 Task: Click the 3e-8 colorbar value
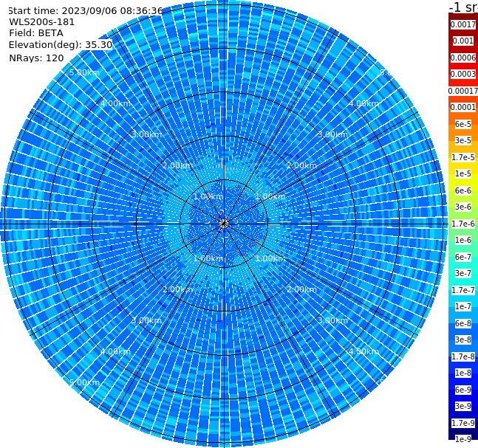[463, 340]
